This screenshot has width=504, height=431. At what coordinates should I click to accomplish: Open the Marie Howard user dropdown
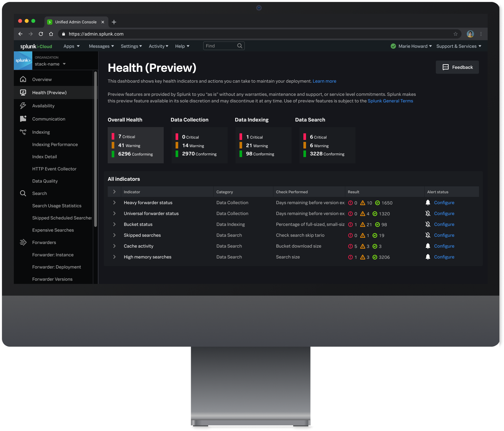tap(415, 46)
